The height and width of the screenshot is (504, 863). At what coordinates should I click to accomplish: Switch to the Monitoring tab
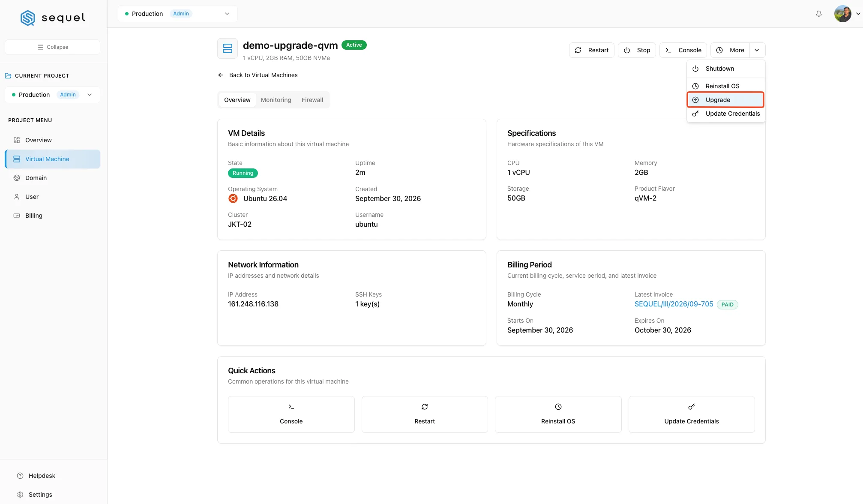click(x=276, y=100)
